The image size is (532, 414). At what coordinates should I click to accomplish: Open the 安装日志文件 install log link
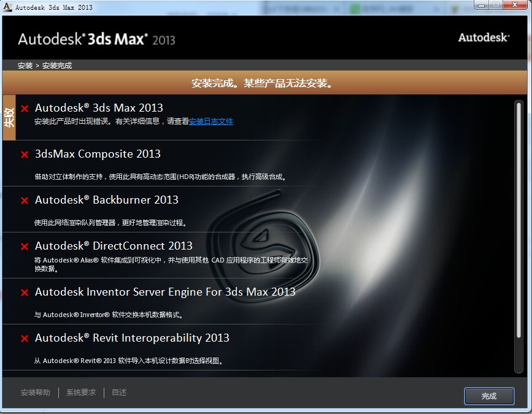(x=210, y=121)
